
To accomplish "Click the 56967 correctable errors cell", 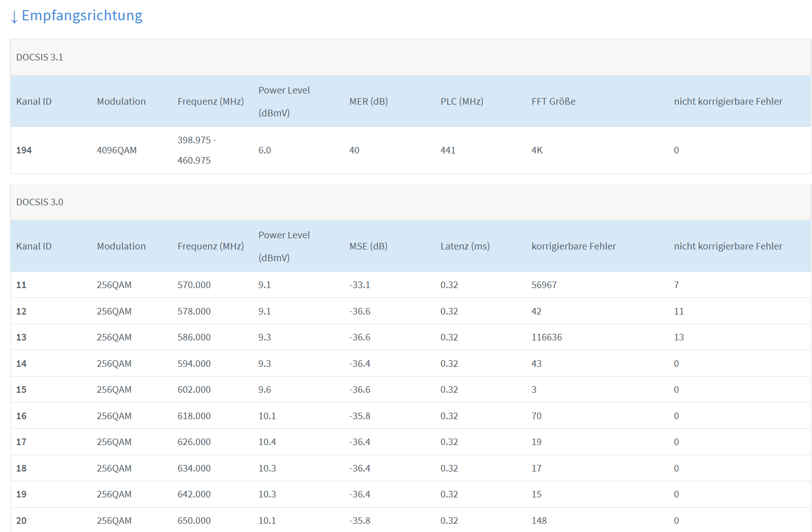I will click(544, 285).
